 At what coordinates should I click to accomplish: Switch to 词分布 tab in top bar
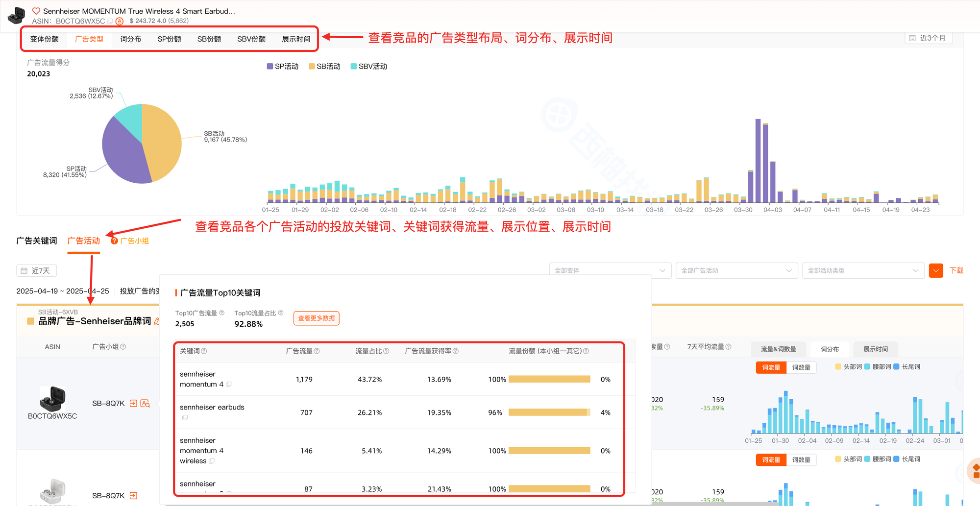pos(130,39)
